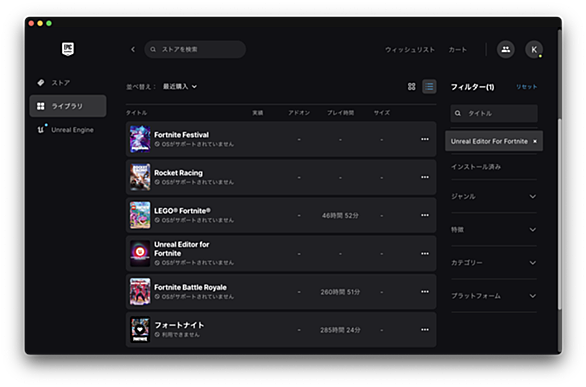The width and height of the screenshot is (586, 387).
Task: Click the Fortnite Festival title
Action: coord(182,134)
